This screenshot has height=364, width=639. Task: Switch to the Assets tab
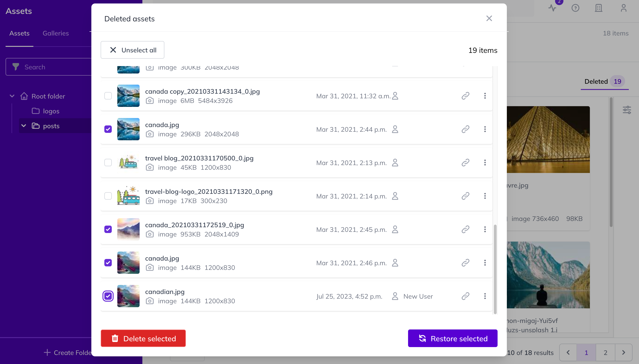point(19,33)
